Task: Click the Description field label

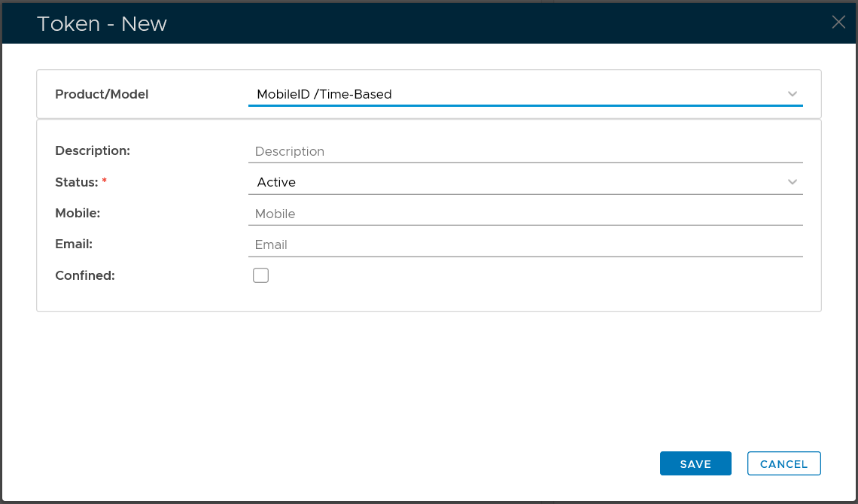Action: 93,150
